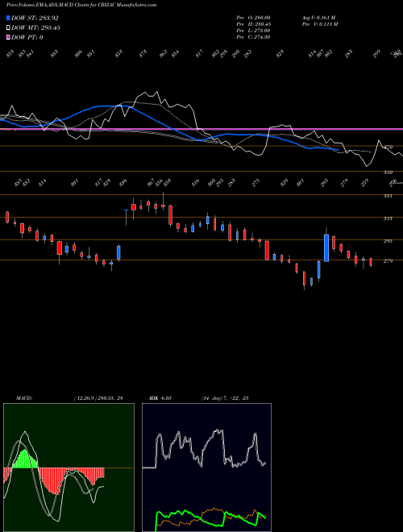Viewport: 403px width, 532px height.
Task: Click the 'Pre L' low price value
Action: point(253,31)
